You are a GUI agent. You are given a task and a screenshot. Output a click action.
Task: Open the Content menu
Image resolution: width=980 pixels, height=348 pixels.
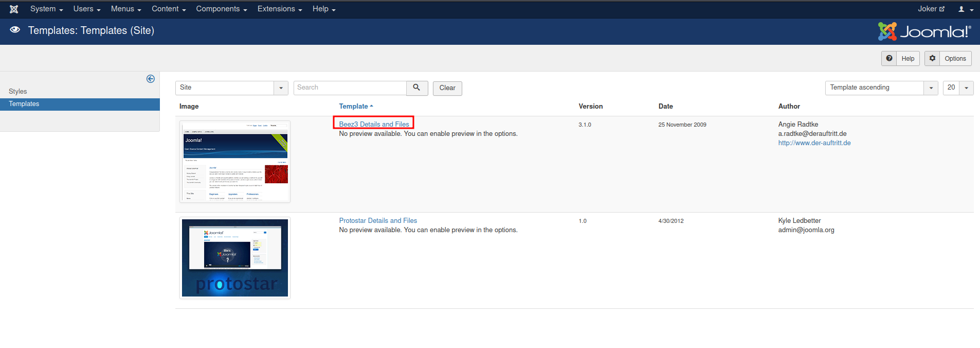coord(169,9)
